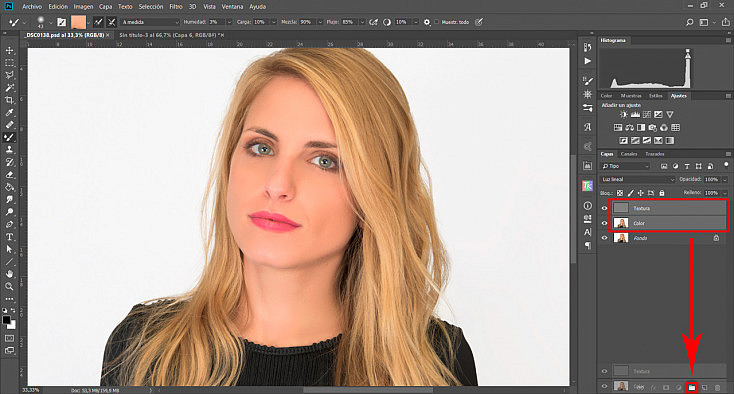This screenshot has height=394, width=734.
Task: Open the Tipo layer filter dropdown
Action: [x=626, y=166]
